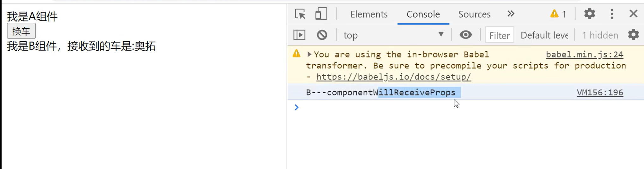The height and width of the screenshot is (169, 644).
Task: Click the yellow Babel warning triangle icon
Action: tap(296, 54)
